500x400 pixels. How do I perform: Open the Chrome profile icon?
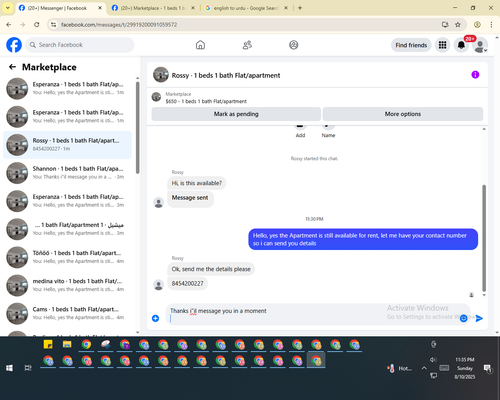(477, 25)
